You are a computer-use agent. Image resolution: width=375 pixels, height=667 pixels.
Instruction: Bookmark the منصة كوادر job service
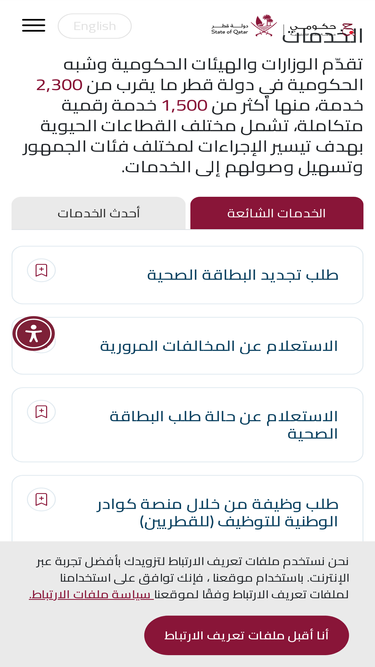click(41, 499)
